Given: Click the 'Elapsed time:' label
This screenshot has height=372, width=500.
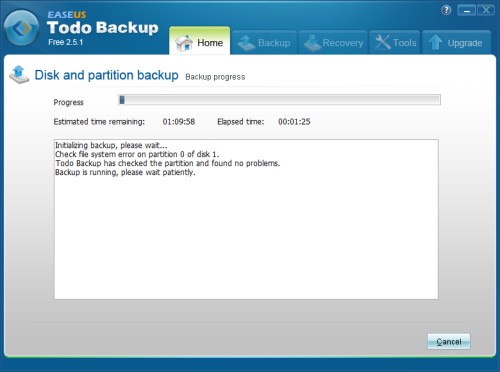Looking at the screenshot, I should pyautogui.click(x=240, y=122).
